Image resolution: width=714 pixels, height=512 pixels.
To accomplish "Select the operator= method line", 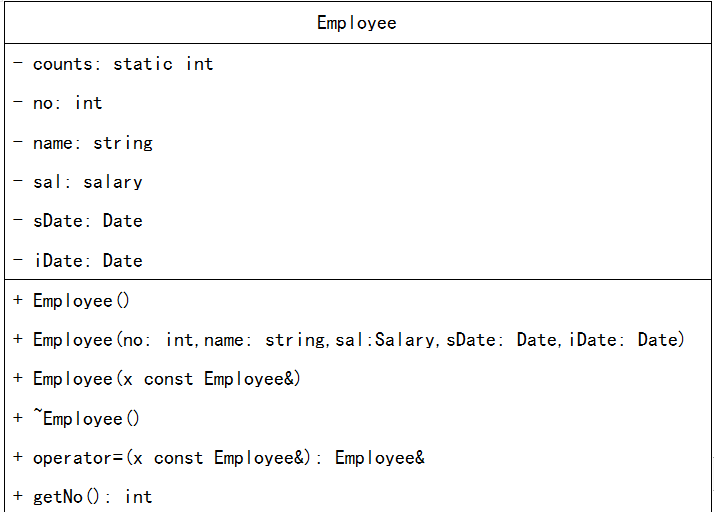I will tap(219, 458).
